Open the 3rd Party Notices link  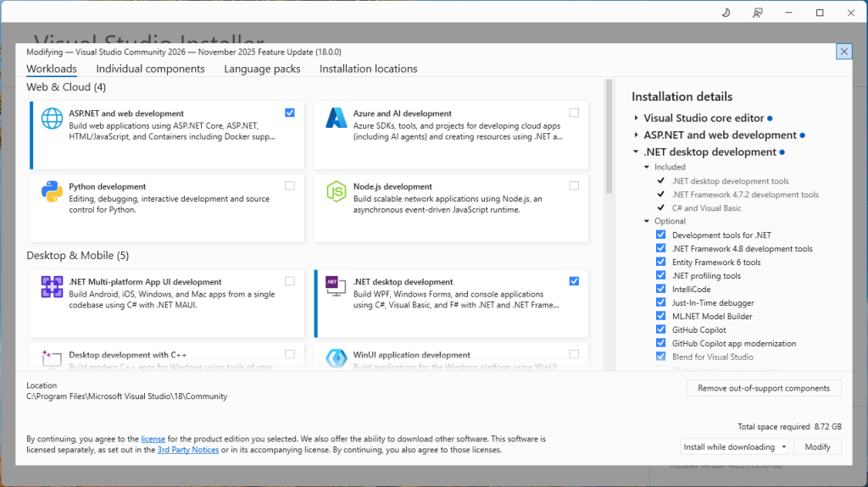coord(187,450)
